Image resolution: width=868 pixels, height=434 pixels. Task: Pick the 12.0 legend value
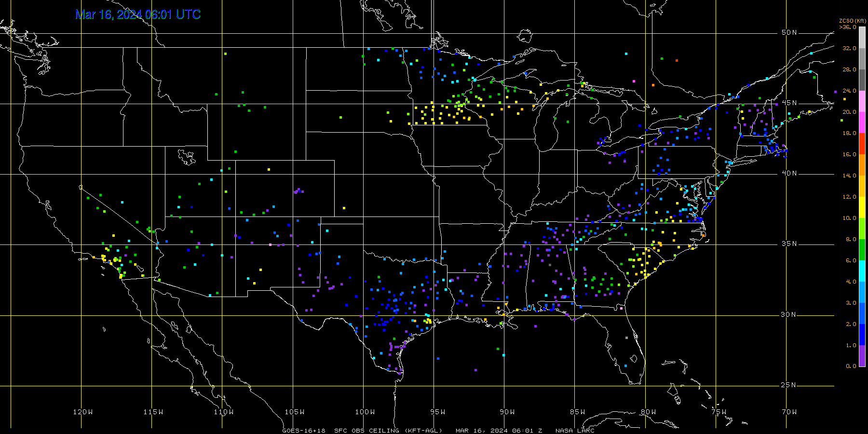pyautogui.click(x=850, y=197)
